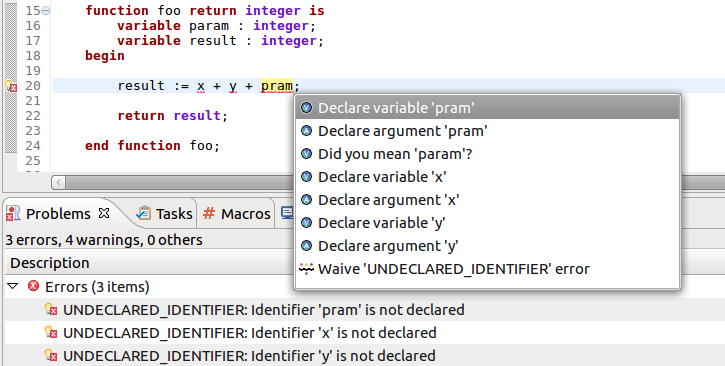Click red error icon on Errors group
The width and height of the screenshot is (725, 366).
coord(33,286)
